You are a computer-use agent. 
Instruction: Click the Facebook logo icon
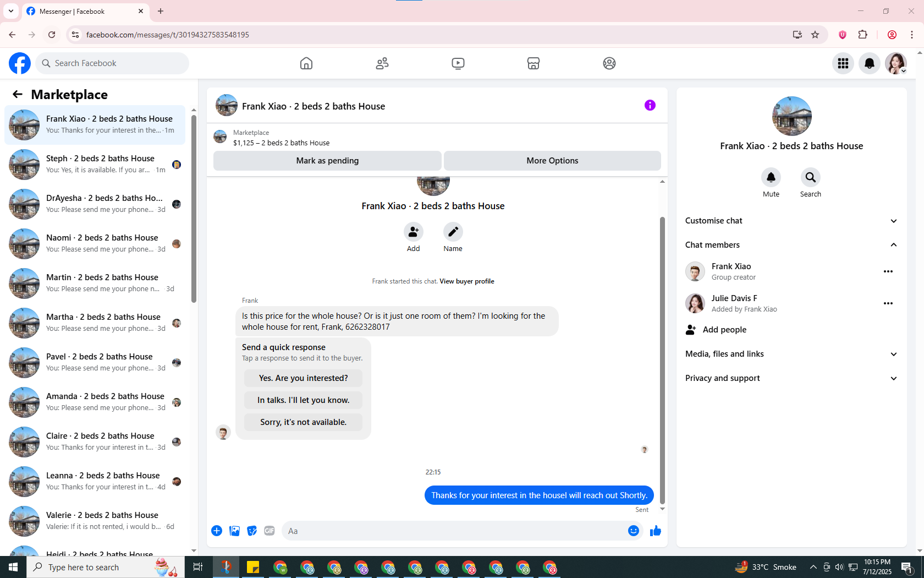click(20, 63)
